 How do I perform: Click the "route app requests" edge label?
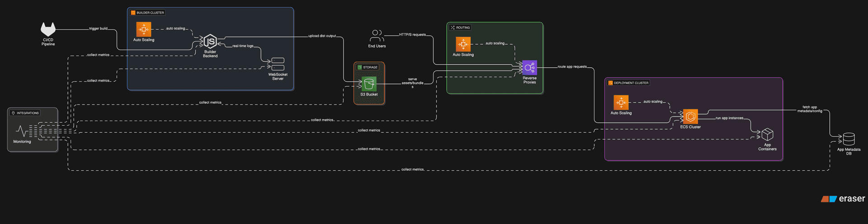pyautogui.click(x=572, y=66)
